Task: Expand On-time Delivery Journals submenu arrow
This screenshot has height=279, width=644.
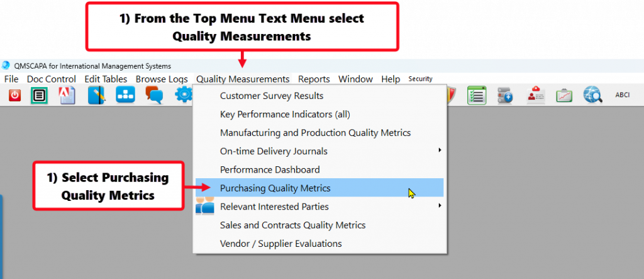Action: [440, 151]
